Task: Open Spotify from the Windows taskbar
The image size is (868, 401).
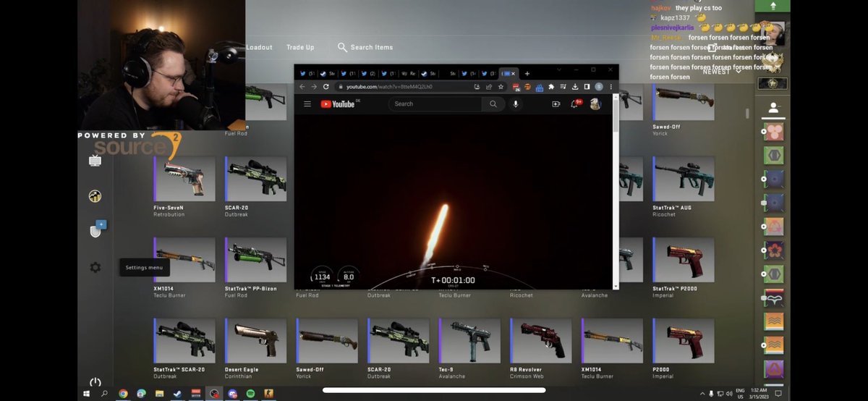Action: coord(250,394)
